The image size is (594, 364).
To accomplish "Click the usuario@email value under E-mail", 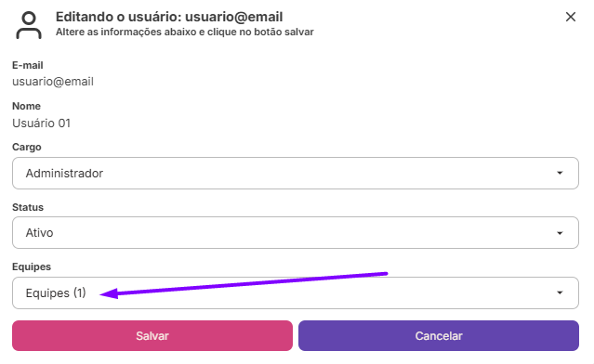I will (53, 82).
